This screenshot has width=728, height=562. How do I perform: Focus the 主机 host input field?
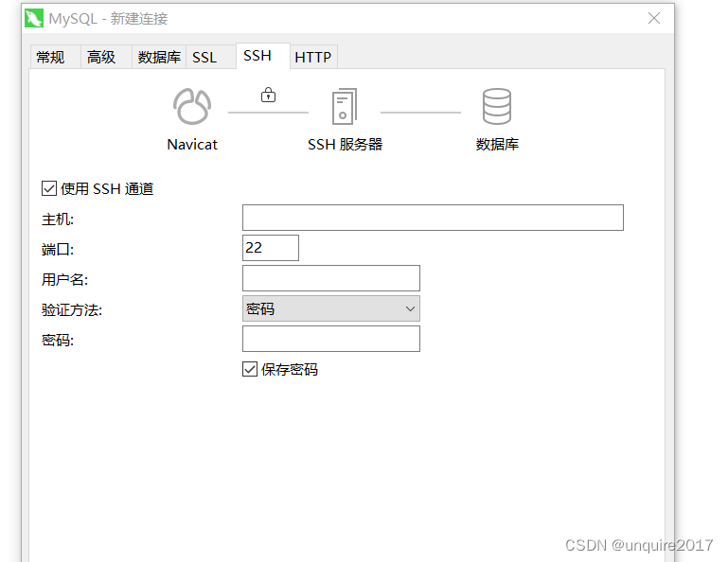click(x=433, y=218)
